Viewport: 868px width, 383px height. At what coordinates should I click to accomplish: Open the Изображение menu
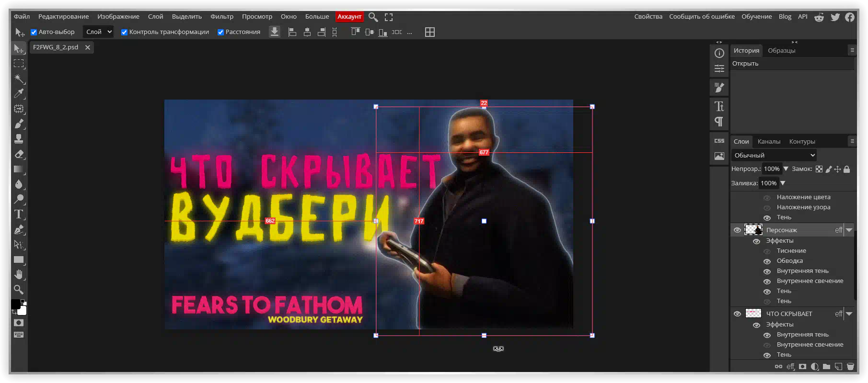118,17
